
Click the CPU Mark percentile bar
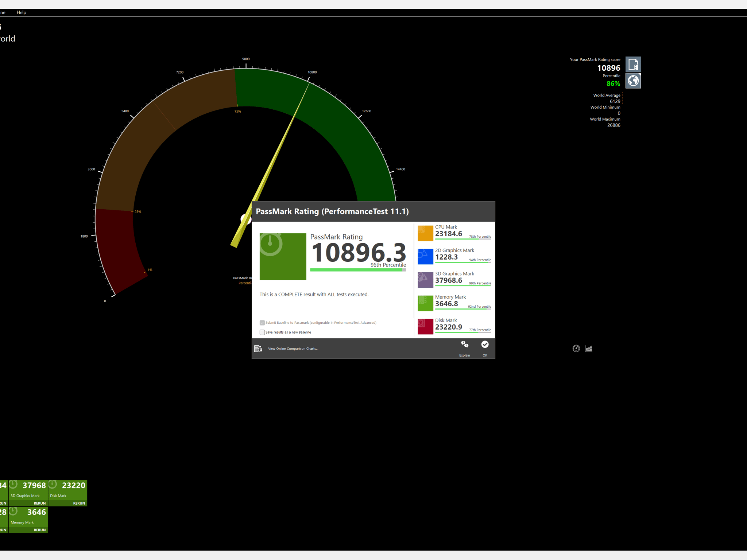(x=463, y=239)
